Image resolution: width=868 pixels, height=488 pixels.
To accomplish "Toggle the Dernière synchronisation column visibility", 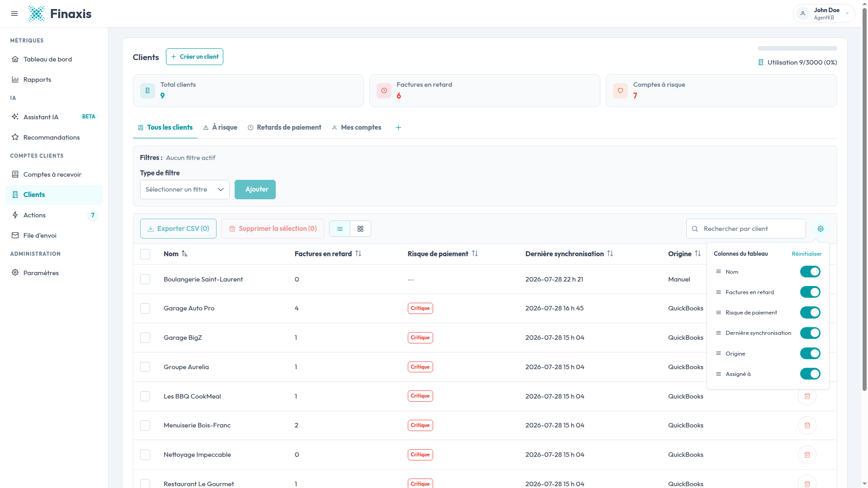I will pos(810,333).
